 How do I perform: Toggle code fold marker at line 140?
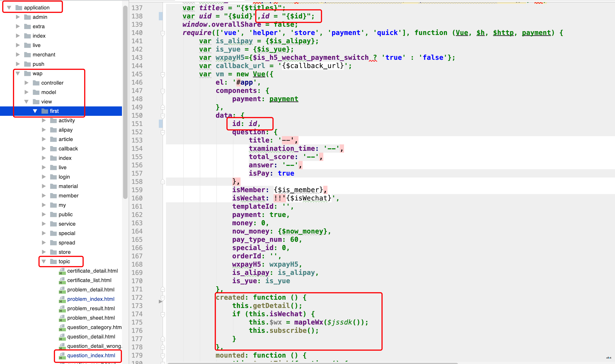[163, 33]
